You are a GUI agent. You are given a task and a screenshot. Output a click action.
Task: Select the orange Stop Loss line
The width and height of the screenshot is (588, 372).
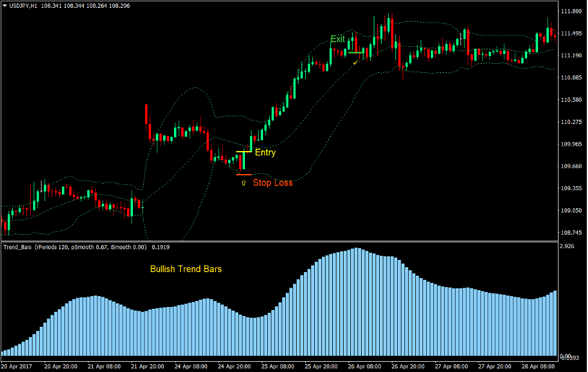pos(244,175)
